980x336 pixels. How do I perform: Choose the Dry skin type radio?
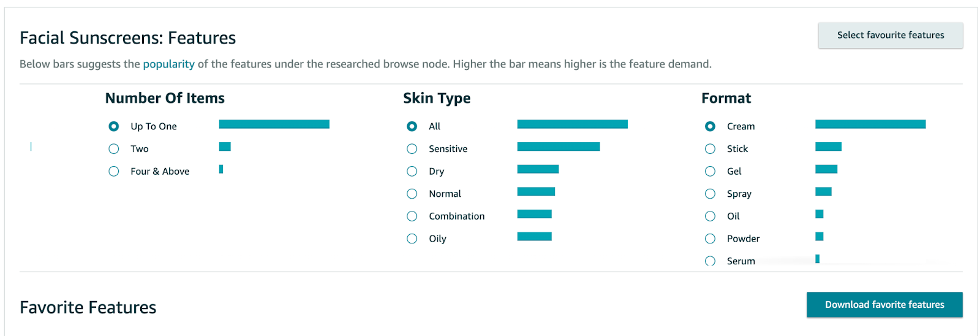(412, 172)
